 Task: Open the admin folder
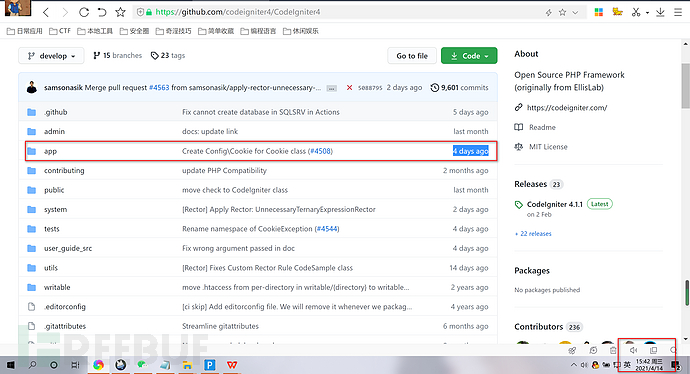coord(54,132)
